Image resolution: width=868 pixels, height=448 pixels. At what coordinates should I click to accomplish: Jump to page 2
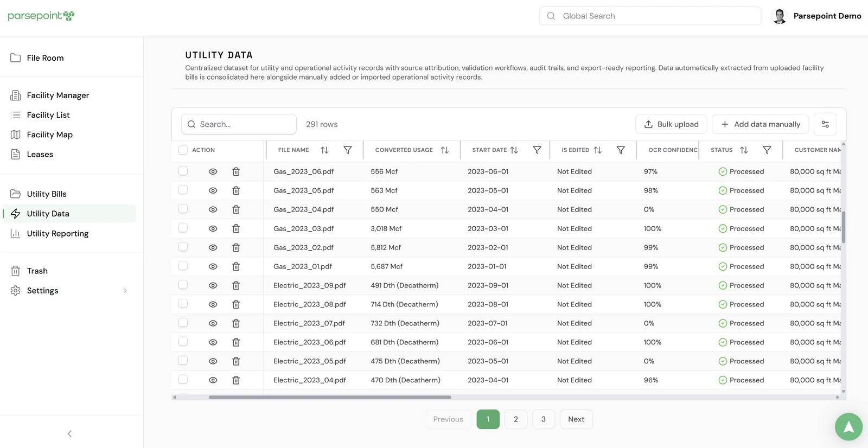tap(516, 419)
